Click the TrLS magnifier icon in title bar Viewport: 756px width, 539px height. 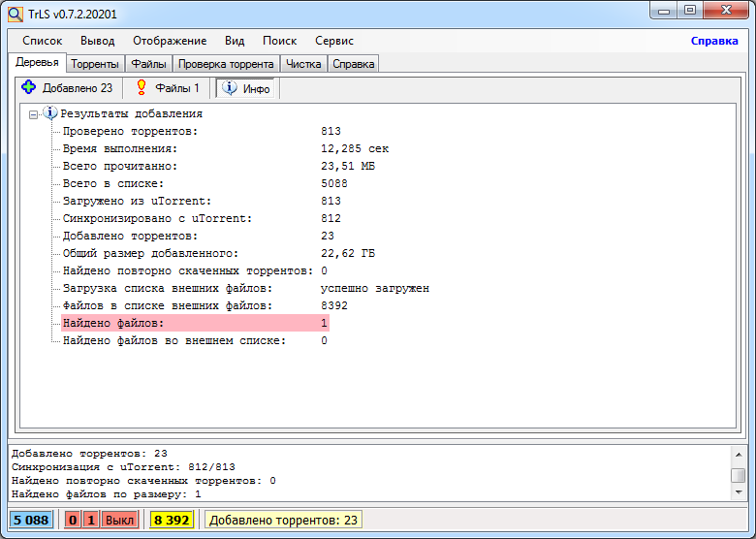[15, 14]
